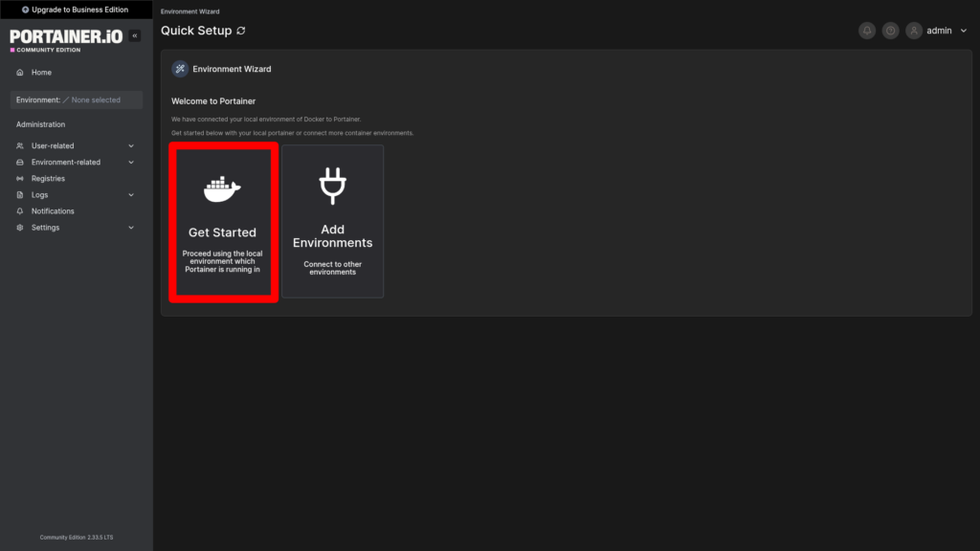Go to Home in the sidebar
The image size is (980, 551).
pos(41,73)
